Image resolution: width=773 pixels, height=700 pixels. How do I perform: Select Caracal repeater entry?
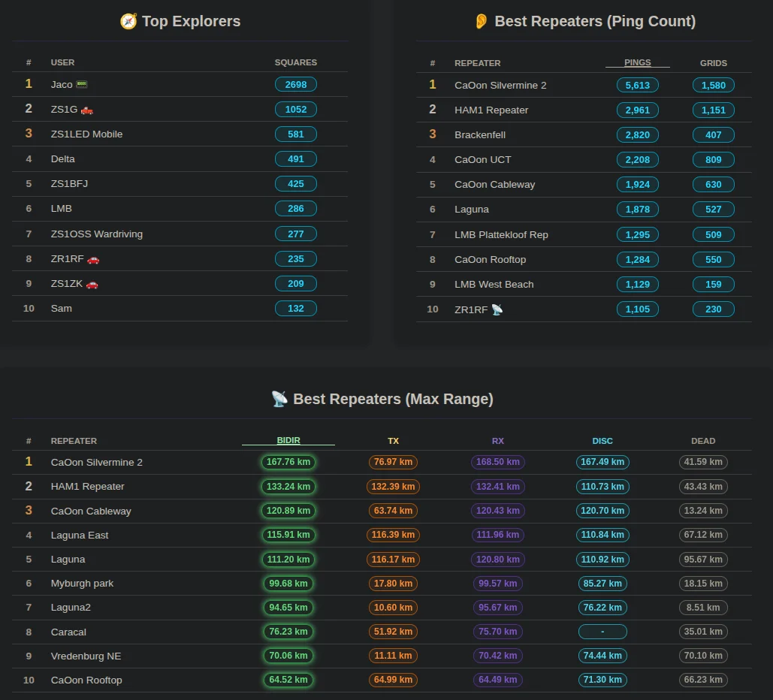click(x=382, y=632)
